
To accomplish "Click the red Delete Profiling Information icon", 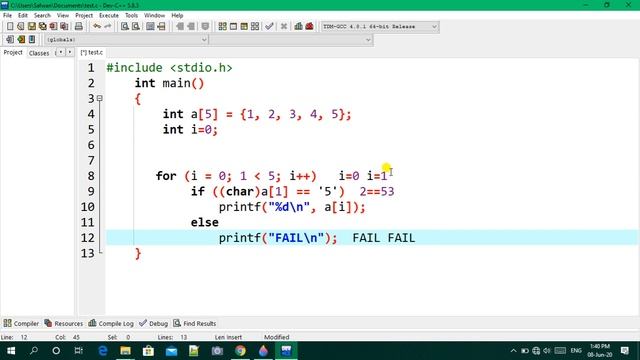I will (x=309, y=27).
